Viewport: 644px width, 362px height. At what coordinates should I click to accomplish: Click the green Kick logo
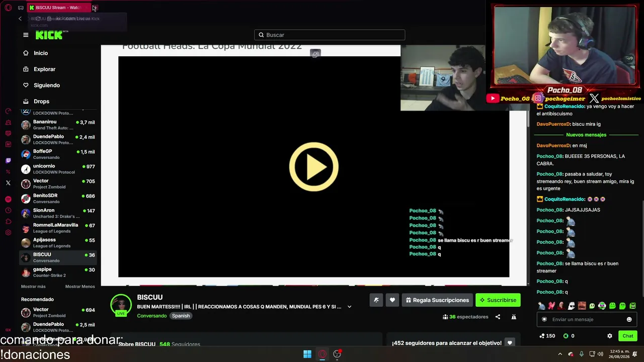[50, 35]
